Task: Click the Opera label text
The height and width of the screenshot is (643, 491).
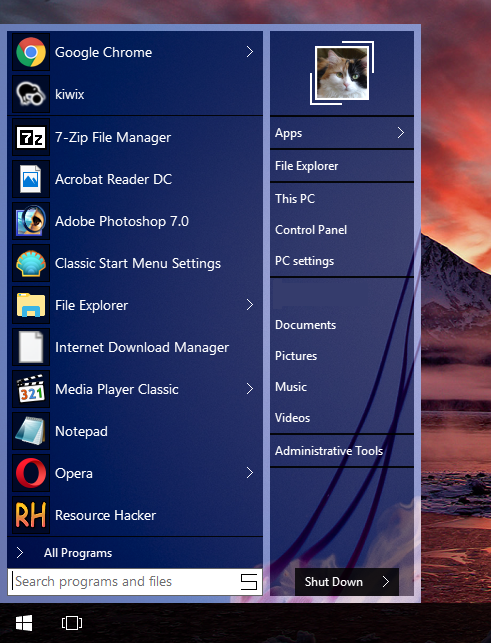Action: [74, 474]
